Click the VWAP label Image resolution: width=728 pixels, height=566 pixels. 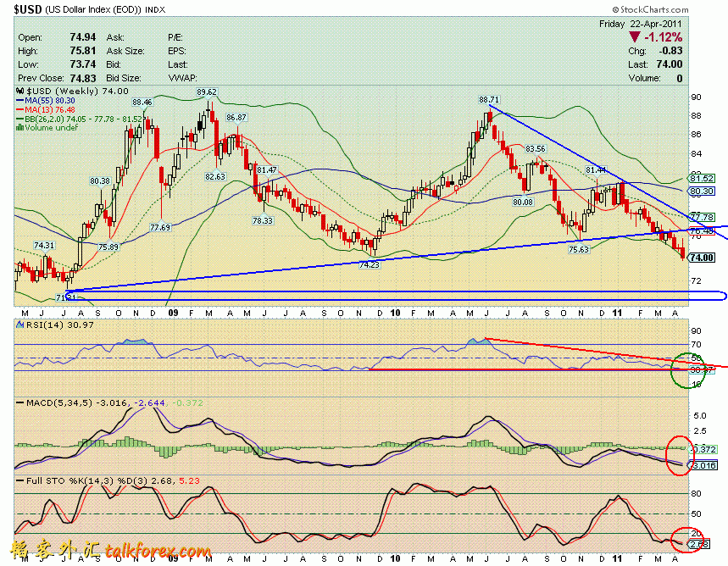tap(182, 78)
